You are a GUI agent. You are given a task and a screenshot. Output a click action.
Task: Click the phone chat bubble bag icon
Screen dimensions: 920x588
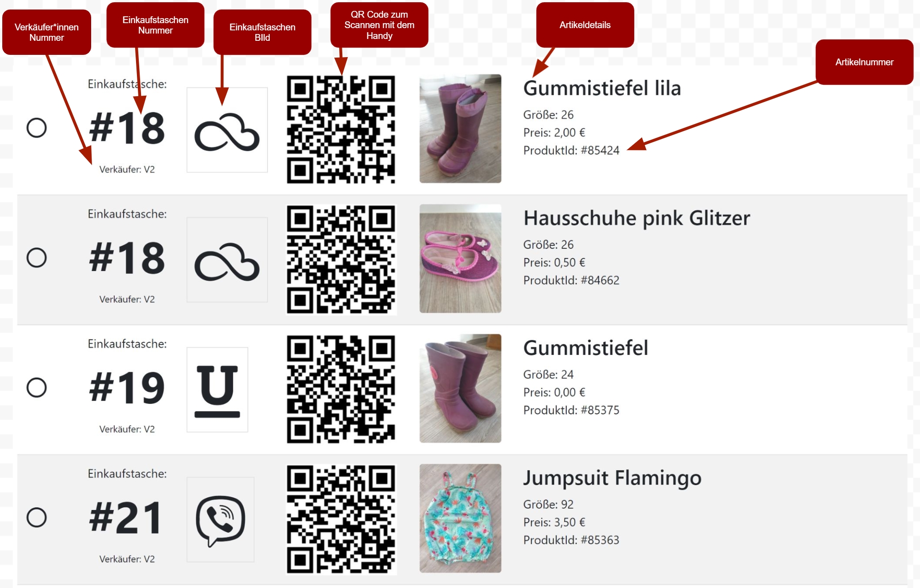point(221,520)
